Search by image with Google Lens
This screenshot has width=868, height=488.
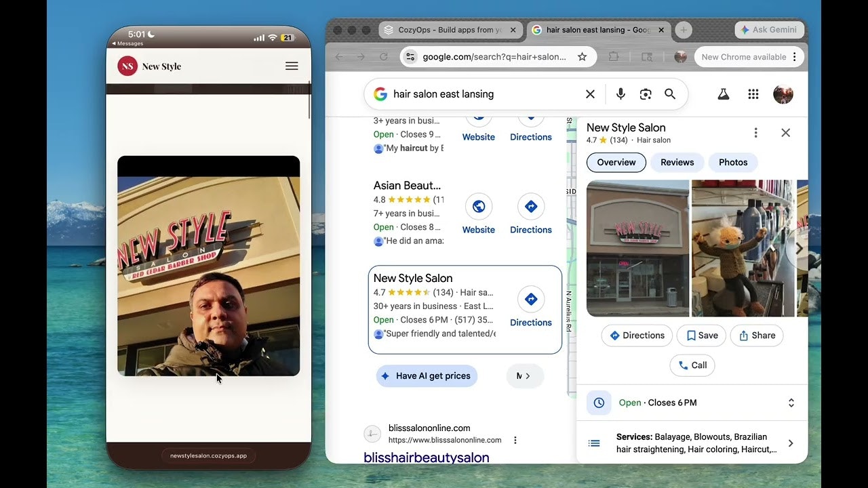(645, 94)
